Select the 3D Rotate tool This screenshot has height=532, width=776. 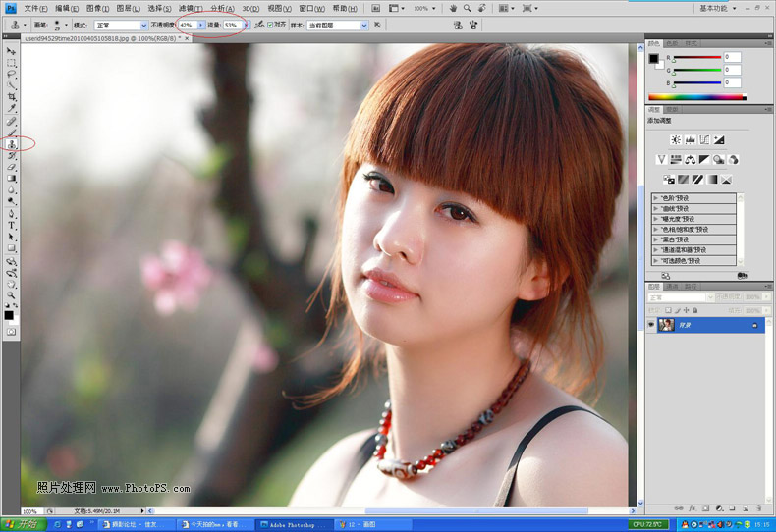click(x=11, y=261)
